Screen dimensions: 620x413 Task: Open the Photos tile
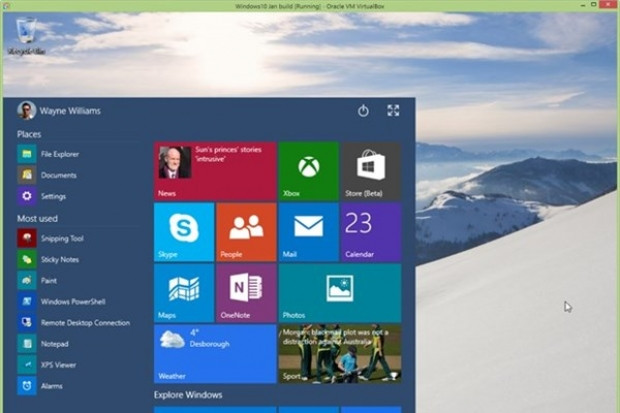tap(340, 293)
